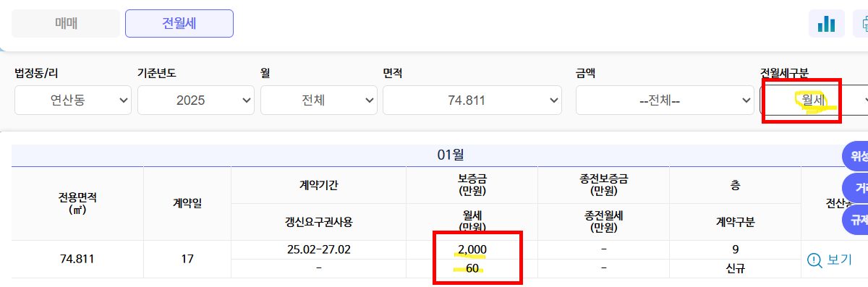Click the 01월 month header
Screen dimensions: 868x287
(450, 155)
